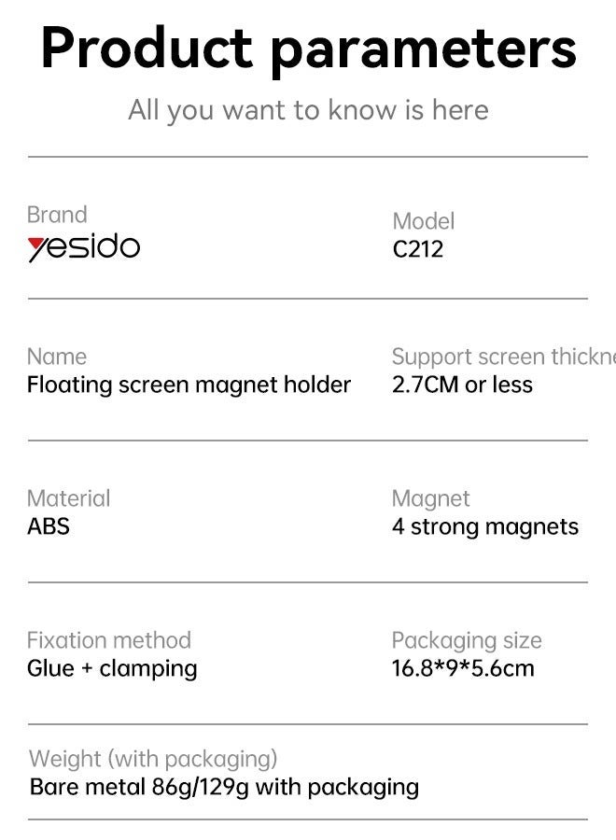Viewport: 616px width, 840px height.
Task: Select the Fixation method label
Action: pyautogui.click(x=108, y=640)
